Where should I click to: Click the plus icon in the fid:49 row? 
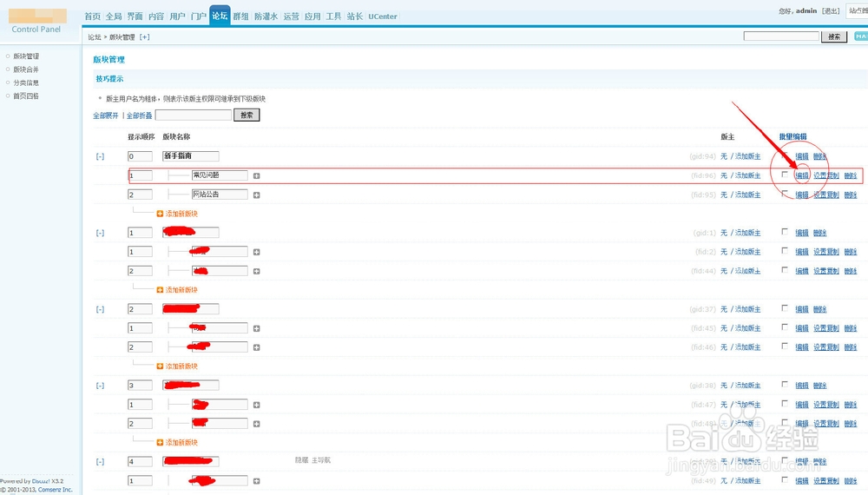[256, 481]
